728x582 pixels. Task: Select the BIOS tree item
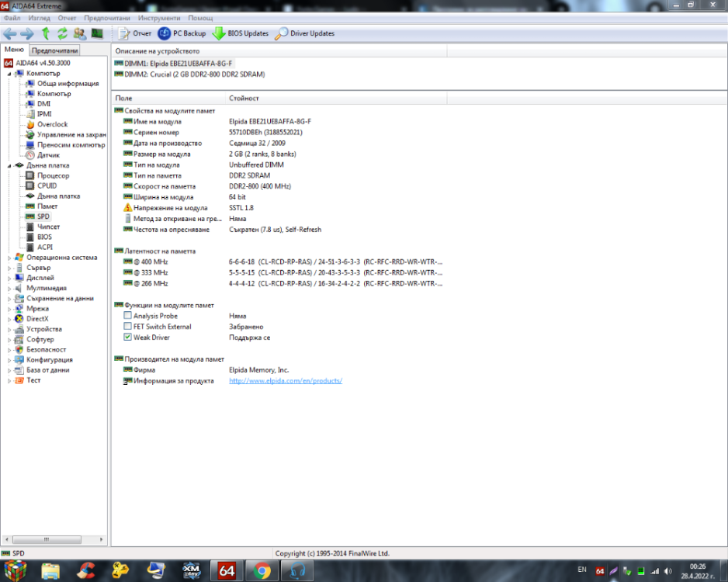pyautogui.click(x=44, y=237)
